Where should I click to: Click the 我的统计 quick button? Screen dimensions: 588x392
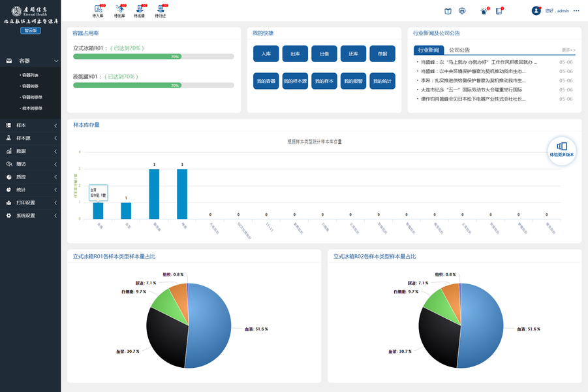(x=382, y=81)
